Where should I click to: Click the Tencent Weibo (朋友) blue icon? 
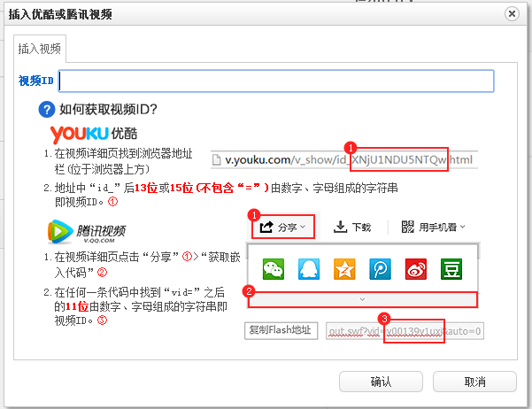point(381,269)
